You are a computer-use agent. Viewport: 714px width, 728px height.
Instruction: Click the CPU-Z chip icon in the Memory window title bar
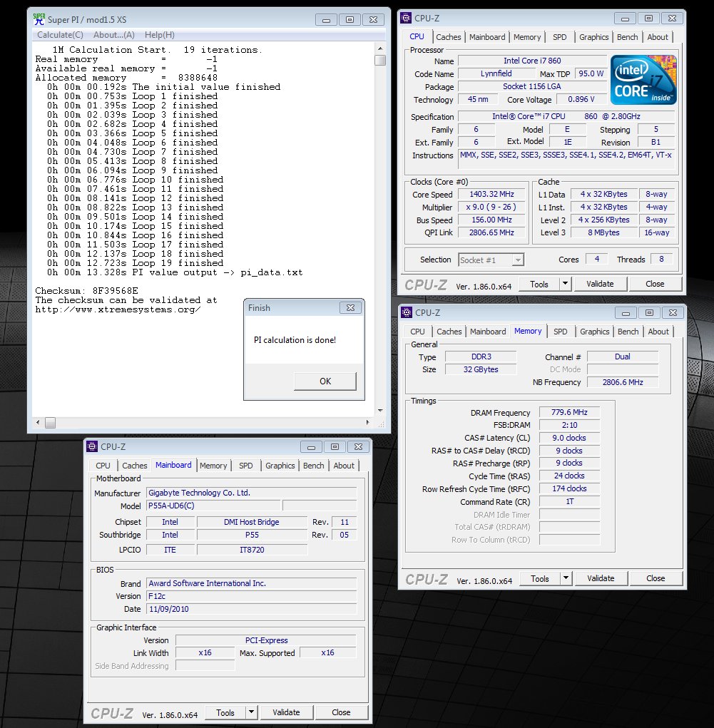tap(407, 312)
